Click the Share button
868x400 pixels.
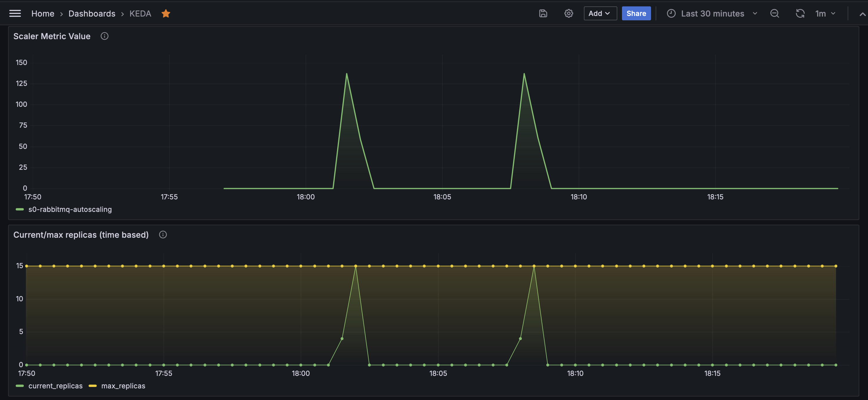(636, 13)
